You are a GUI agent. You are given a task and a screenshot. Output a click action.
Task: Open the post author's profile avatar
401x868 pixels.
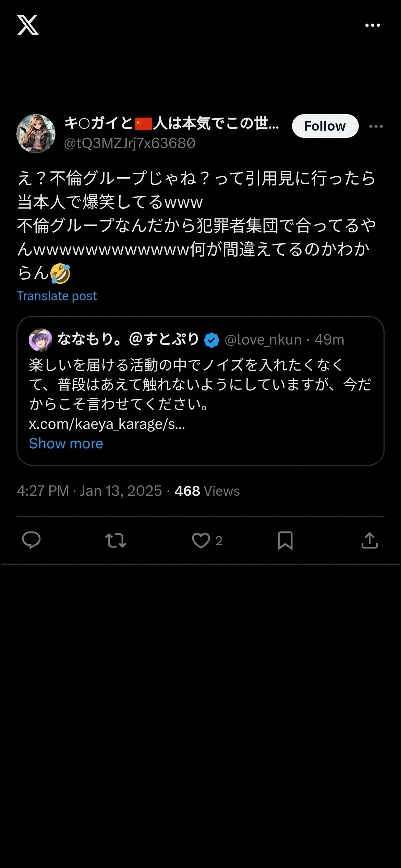pos(36,133)
